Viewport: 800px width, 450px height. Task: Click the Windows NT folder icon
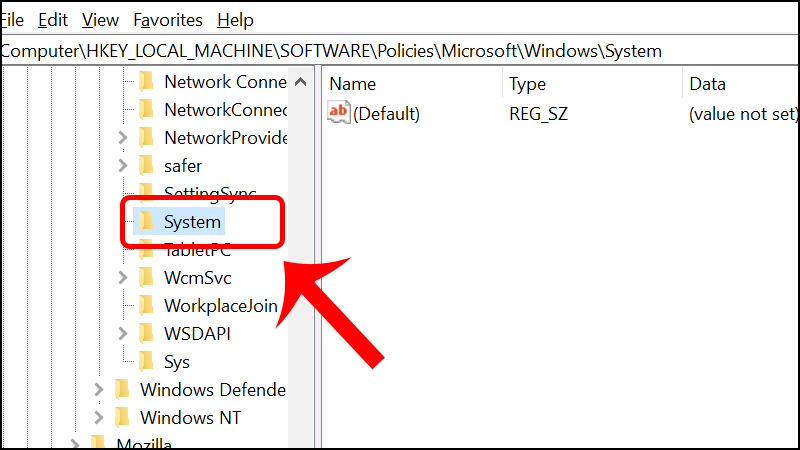click(x=122, y=417)
